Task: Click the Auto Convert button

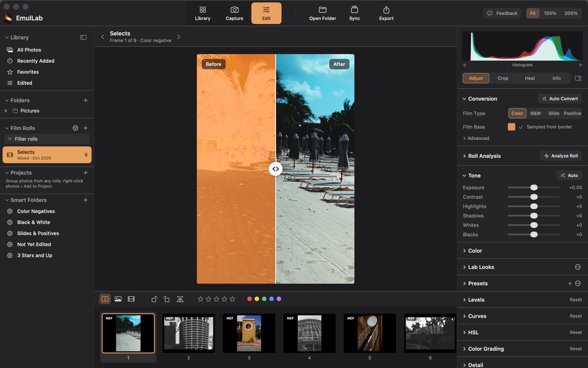Action: pos(560,99)
